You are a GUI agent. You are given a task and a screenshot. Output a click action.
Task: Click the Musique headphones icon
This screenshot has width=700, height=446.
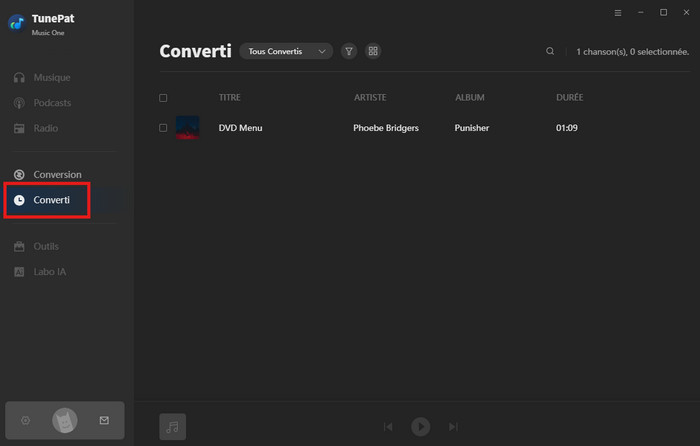click(x=19, y=78)
